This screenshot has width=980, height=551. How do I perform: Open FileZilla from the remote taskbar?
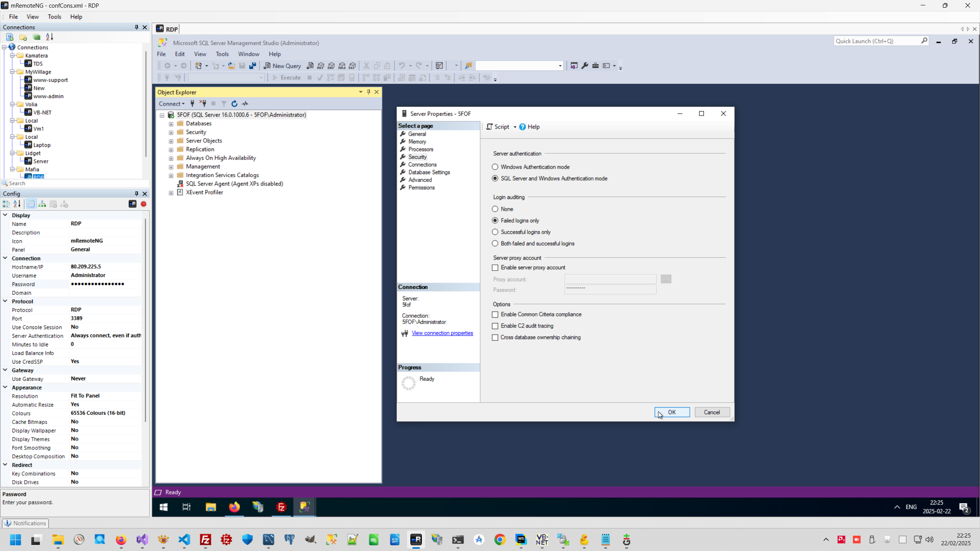281,507
